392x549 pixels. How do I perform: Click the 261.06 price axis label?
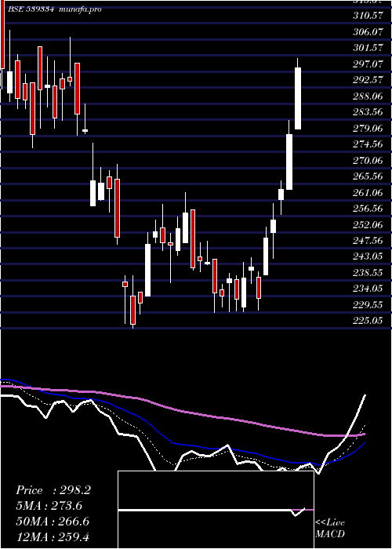pos(368,192)
